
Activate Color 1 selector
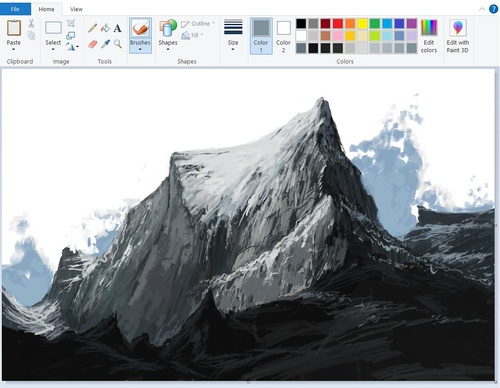[x=261, y=36]
